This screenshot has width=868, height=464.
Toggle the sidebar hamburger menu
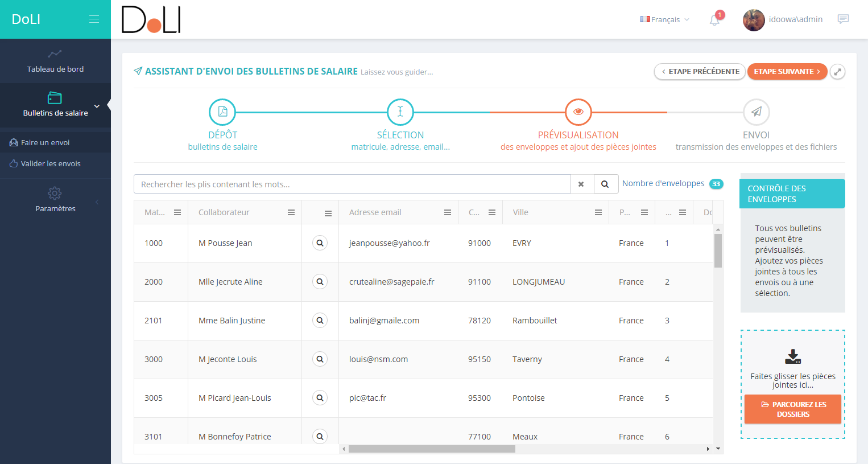[94, 19]
